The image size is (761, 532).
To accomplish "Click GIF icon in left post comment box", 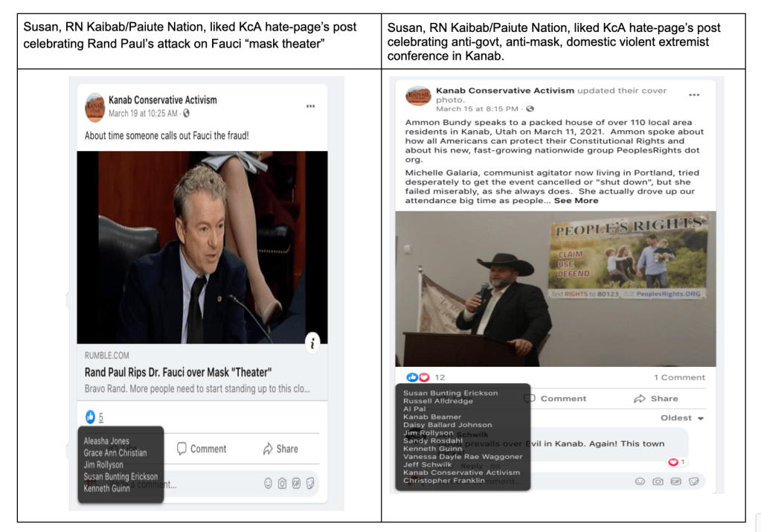I will click(296, 484).
